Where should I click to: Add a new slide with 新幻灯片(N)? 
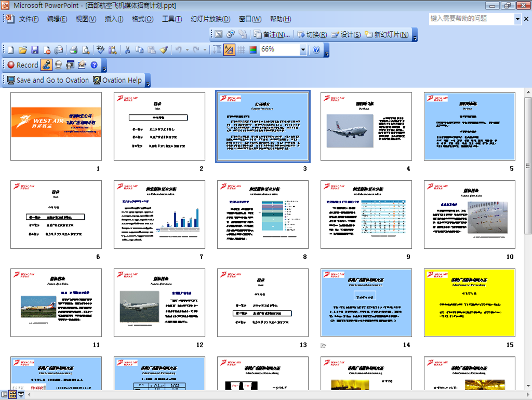387,34
